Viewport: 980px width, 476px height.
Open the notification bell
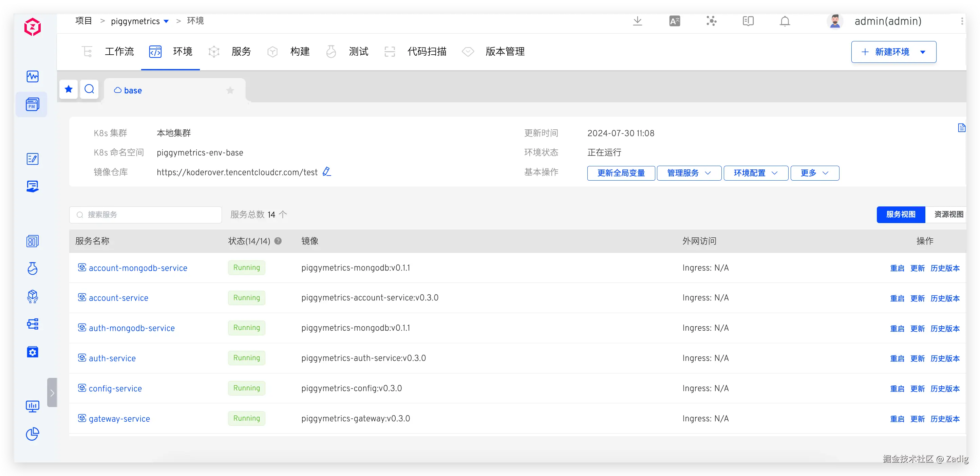coord(785,21)
